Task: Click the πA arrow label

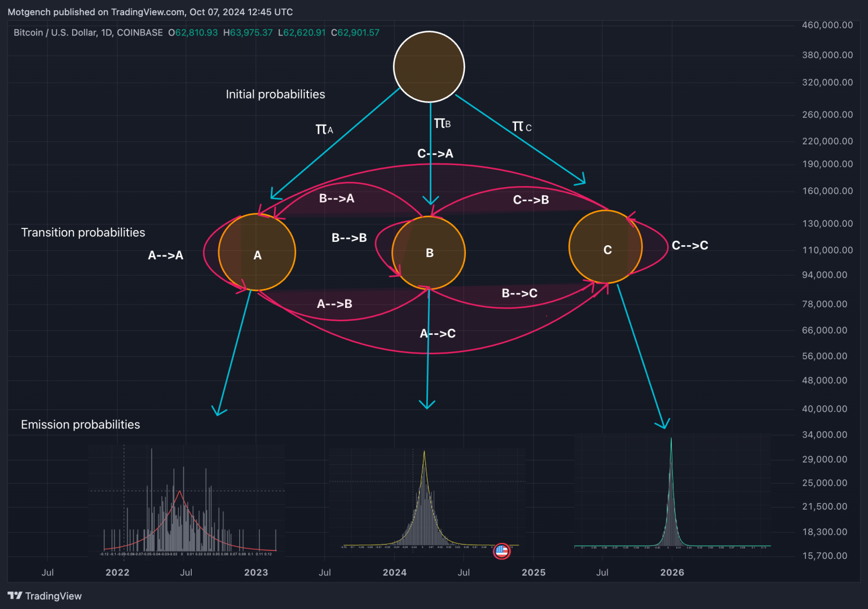Action: 324,130
